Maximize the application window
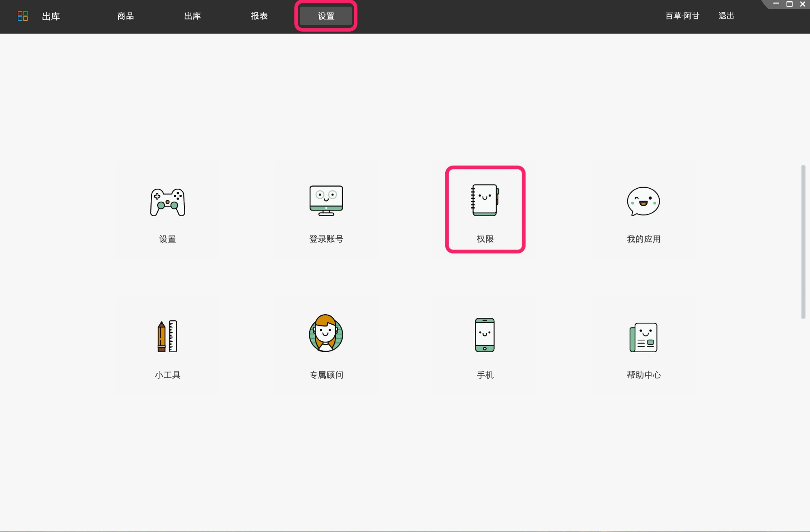This screenshot has width=810, height=532. point(789,4)
